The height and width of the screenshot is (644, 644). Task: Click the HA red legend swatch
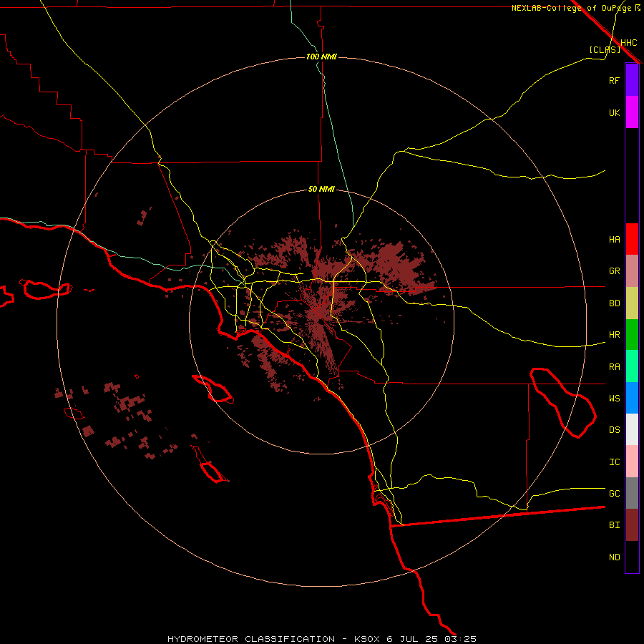(632, 239)
